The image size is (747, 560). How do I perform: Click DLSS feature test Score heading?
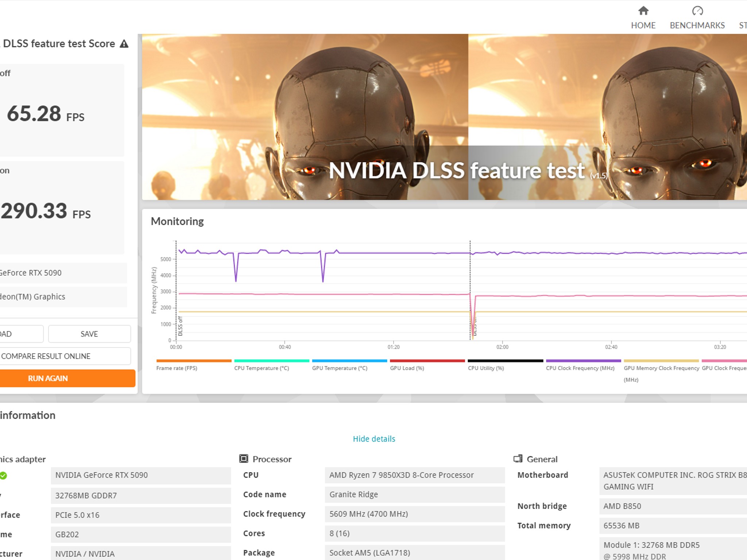click(58, 44)
